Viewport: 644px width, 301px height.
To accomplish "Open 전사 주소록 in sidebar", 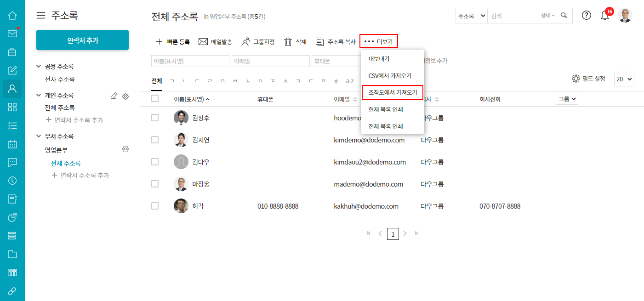I will click(60, 80).
